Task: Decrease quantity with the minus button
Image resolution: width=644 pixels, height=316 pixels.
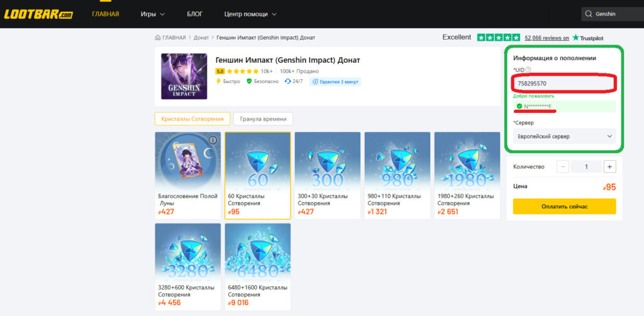Action: pos(563,166)
